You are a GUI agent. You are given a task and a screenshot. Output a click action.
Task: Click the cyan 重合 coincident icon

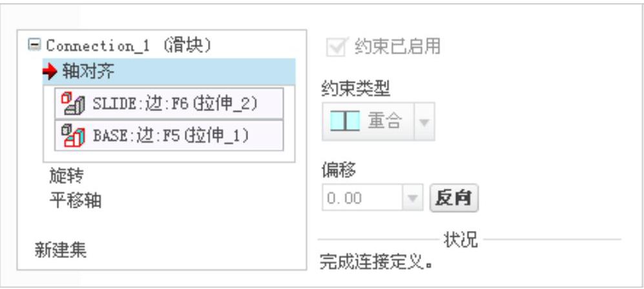point(346,121)
